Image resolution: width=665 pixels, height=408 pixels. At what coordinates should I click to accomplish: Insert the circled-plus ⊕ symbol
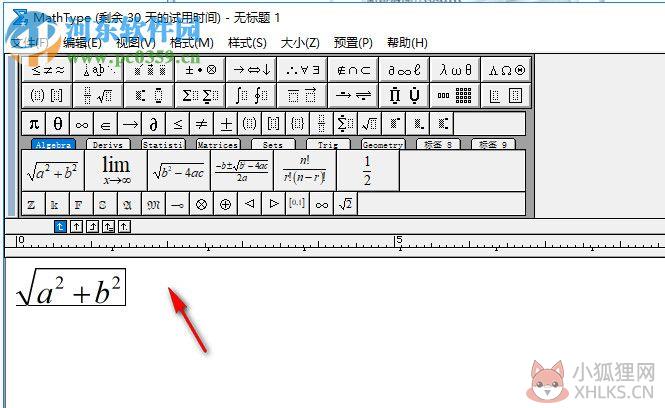[x=226, y=204]
